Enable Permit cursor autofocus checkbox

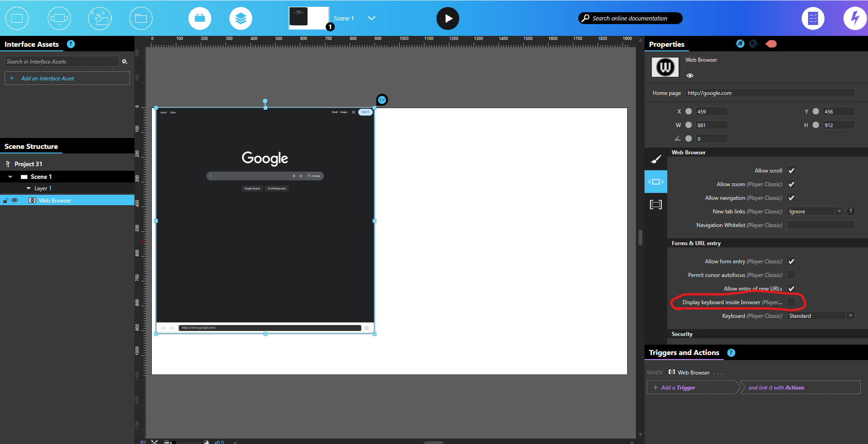coord(791,275)
